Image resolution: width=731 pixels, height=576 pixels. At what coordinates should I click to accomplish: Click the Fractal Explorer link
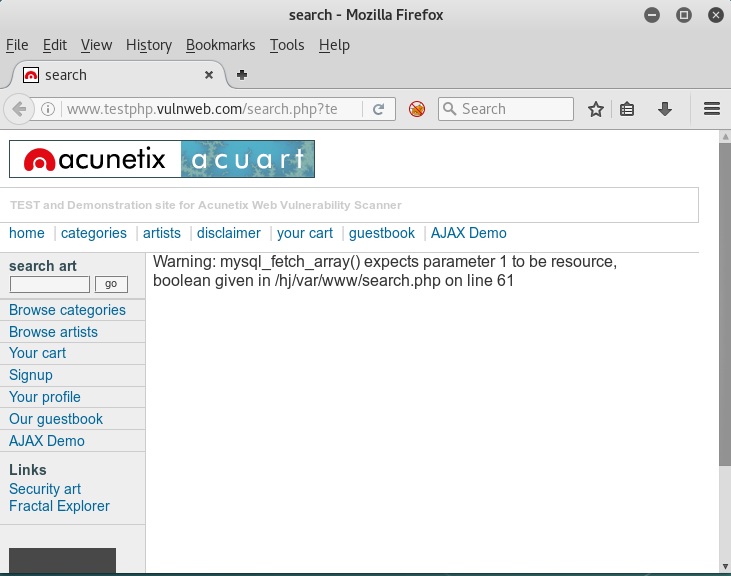coord(59,506)
